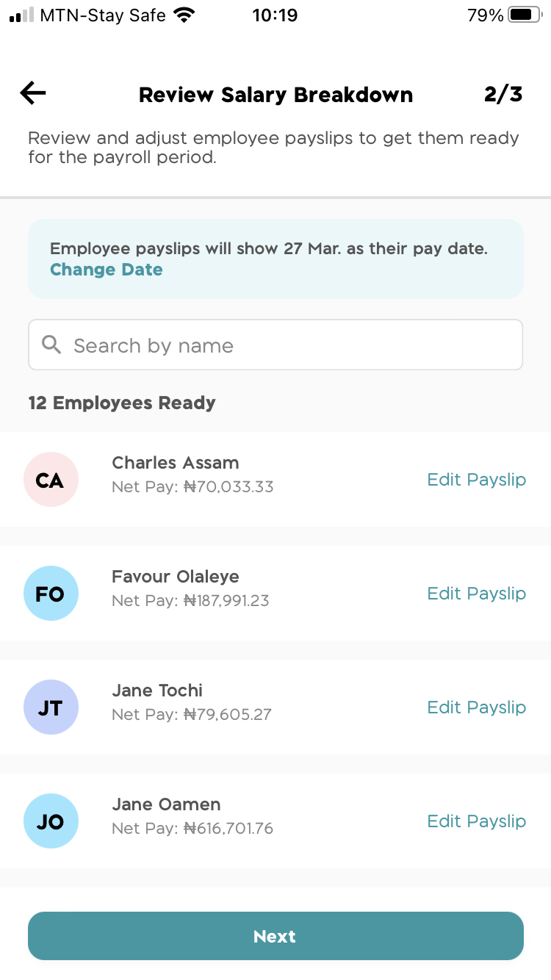Select Jane Tochi's JT avatar
Image resolution: width=551 pixels, height=980 pixels.
click(x=51, y=707)
